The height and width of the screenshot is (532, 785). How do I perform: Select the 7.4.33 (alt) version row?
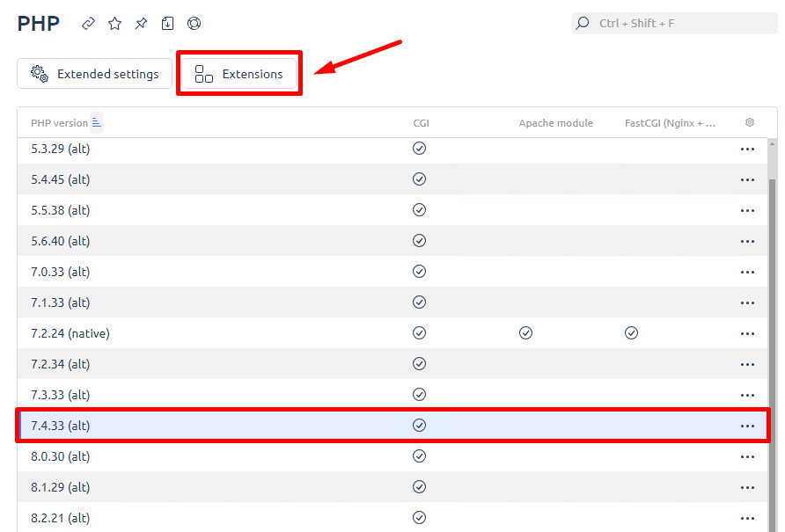click(x=392, y=426)
